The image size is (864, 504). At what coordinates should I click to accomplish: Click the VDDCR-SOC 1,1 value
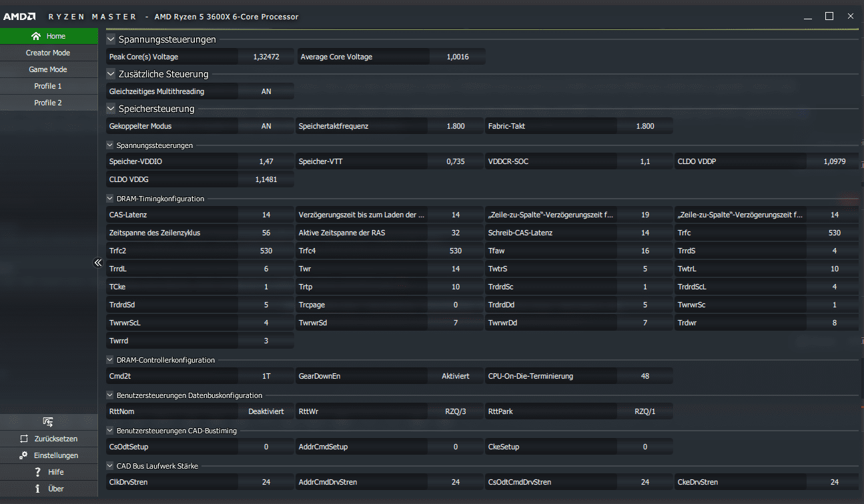645,161
